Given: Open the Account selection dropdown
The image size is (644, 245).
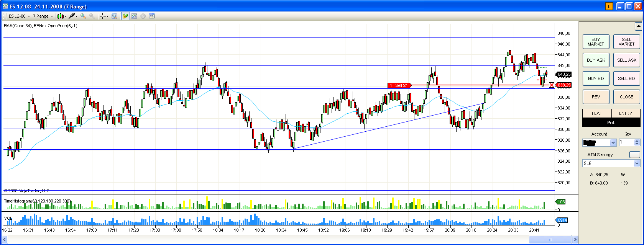Looking at the screenshot, I should [613, 143].
